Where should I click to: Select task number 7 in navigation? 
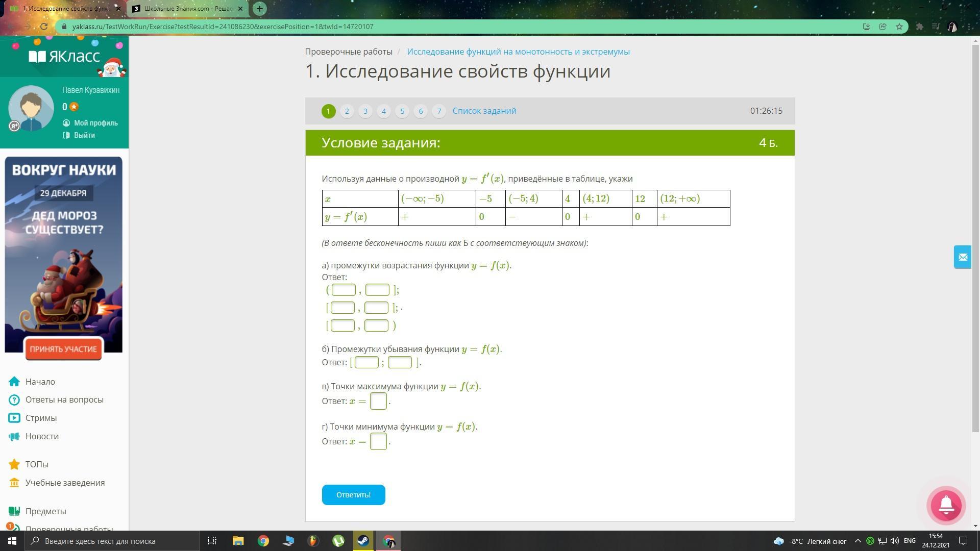(x=439, y=111)
